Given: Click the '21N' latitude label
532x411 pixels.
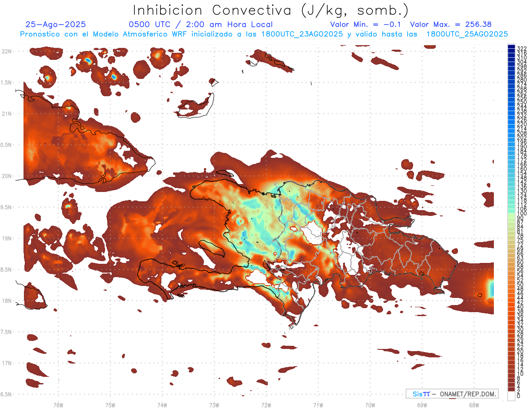Looking at the screenshot, I should pos(7,114).
